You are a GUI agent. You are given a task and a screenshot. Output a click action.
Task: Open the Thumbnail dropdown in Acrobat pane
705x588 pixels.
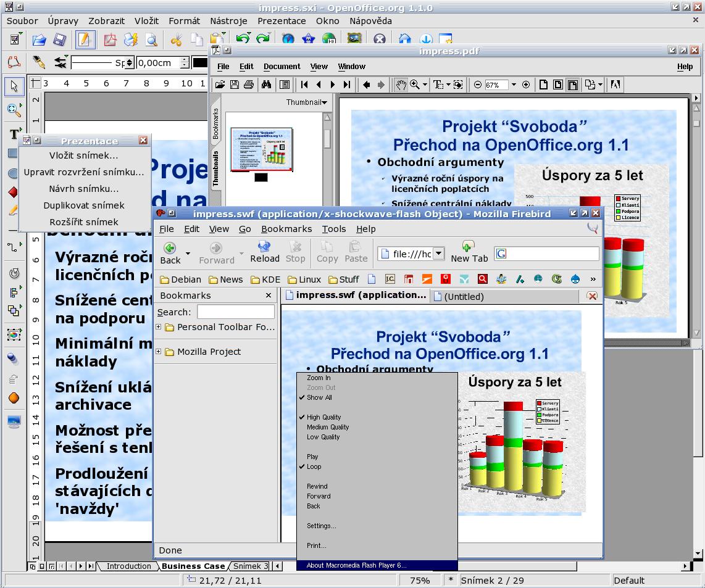pyautogui.click(x=307, y=102)
